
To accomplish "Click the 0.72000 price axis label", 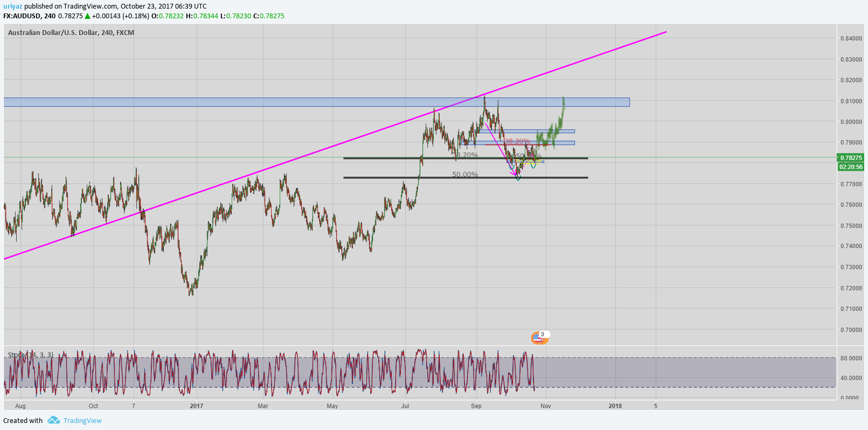I will point(851,288).
